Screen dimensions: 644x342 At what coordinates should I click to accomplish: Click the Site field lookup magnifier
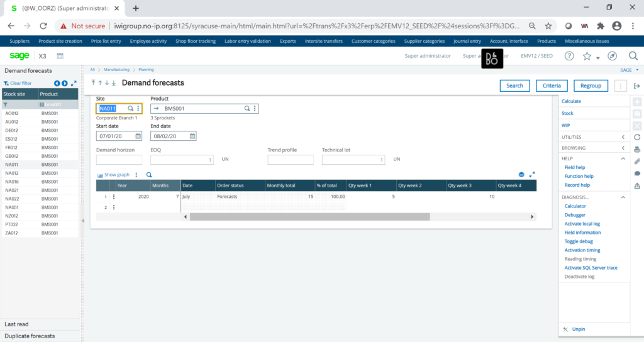[x=131, y=108]
